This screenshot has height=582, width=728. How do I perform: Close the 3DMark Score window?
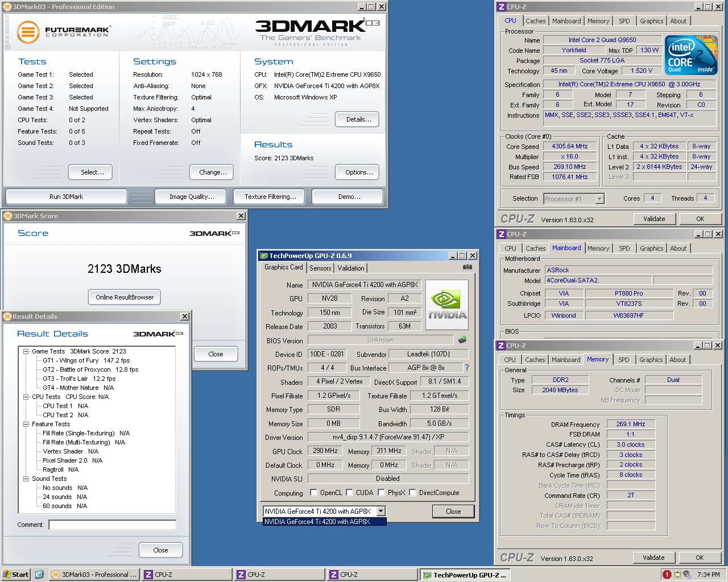point(241,216)
